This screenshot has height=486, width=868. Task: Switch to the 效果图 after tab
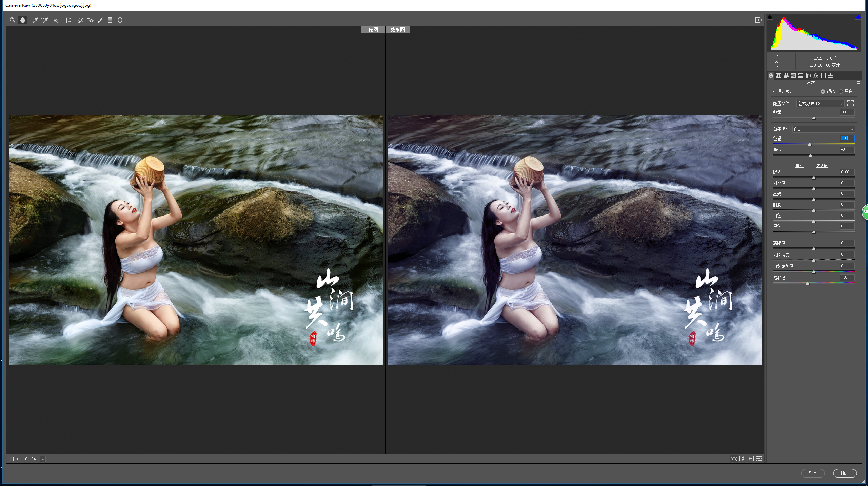point(397,30)
